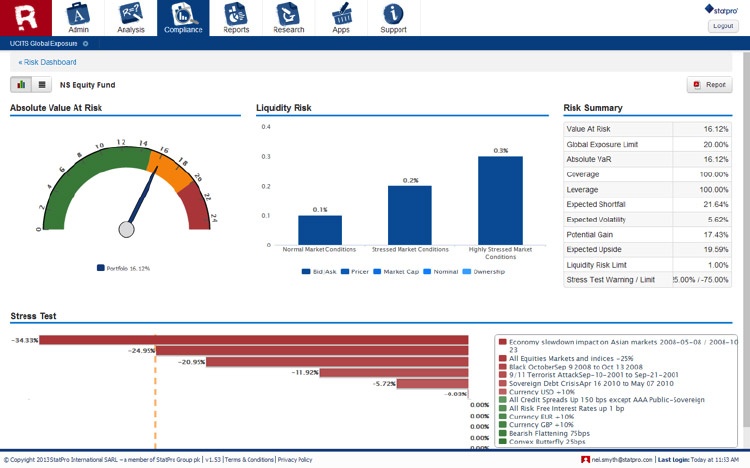Switch to chart view toggle

click(21, 85)
